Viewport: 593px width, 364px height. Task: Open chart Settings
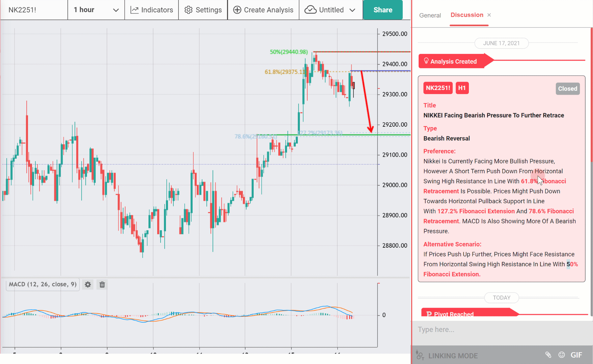click(203, 10)
